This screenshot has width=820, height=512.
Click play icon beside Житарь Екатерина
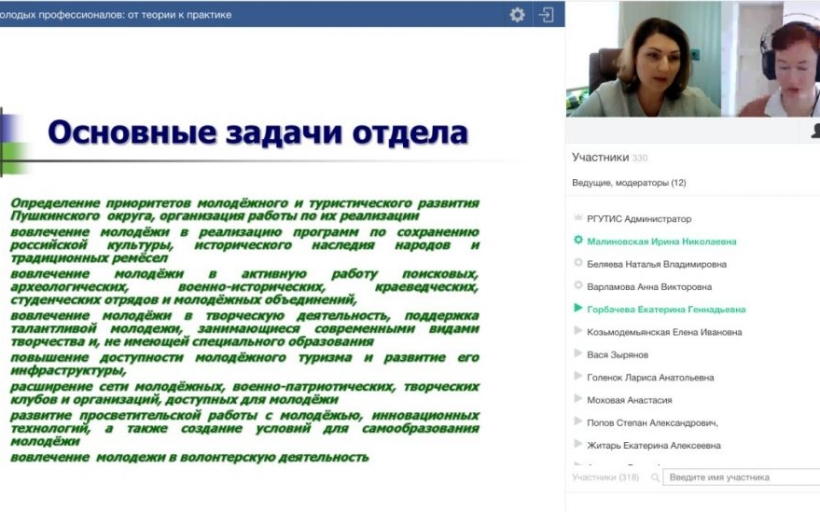(x=578, y=443)
